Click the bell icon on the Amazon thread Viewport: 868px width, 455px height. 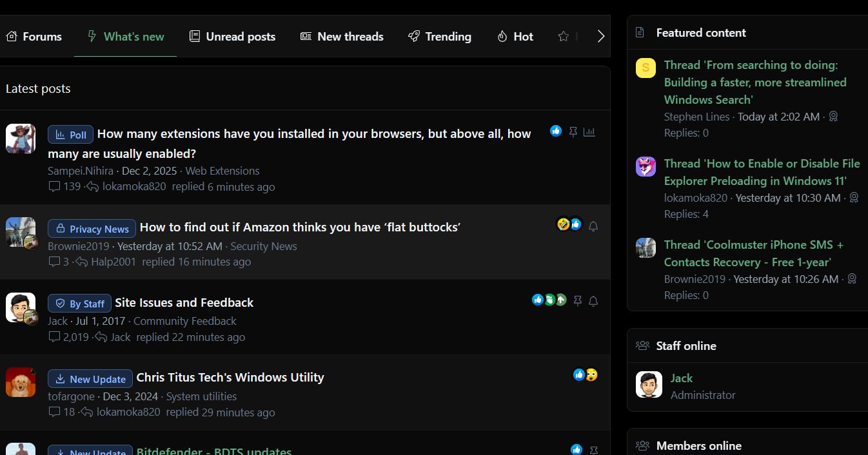(593, 226)
